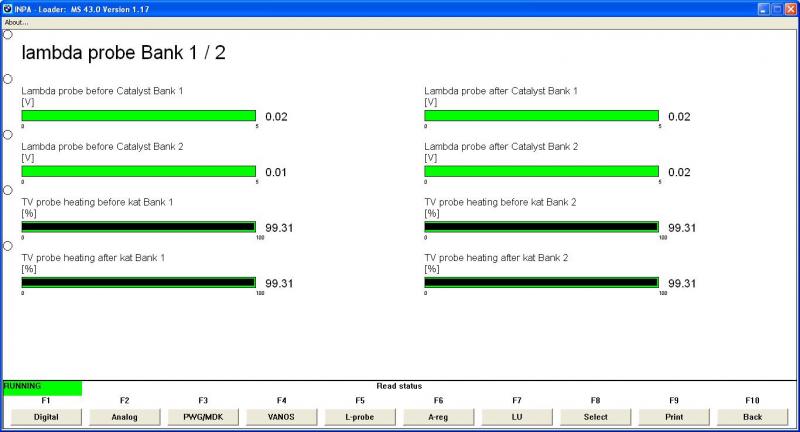This screenshot has width=800, height=432.
Task: Print the lambda probe readings
Action: 674,416
